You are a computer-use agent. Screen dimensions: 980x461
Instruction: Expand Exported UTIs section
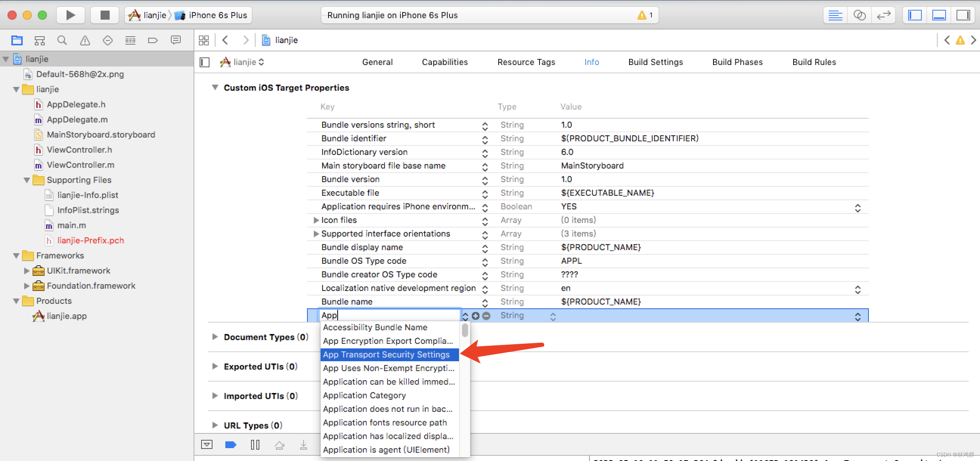tap(215, 366)
